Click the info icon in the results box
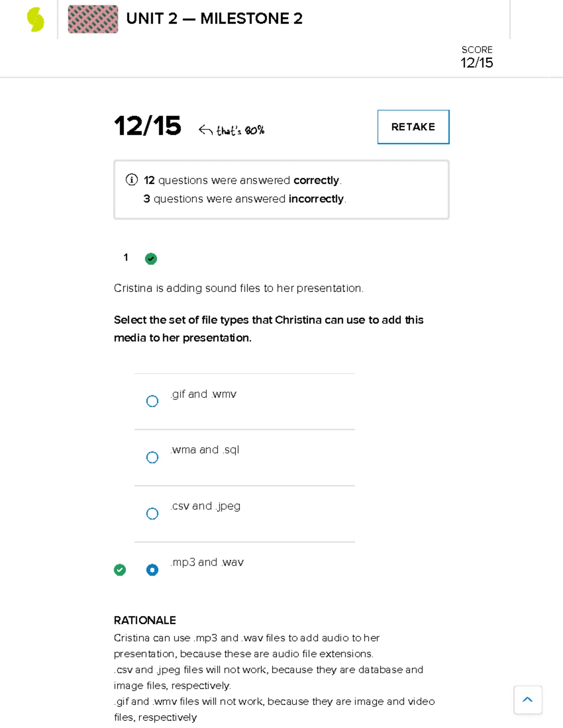Viewport: 563px width, 728px height. (132, 180)
